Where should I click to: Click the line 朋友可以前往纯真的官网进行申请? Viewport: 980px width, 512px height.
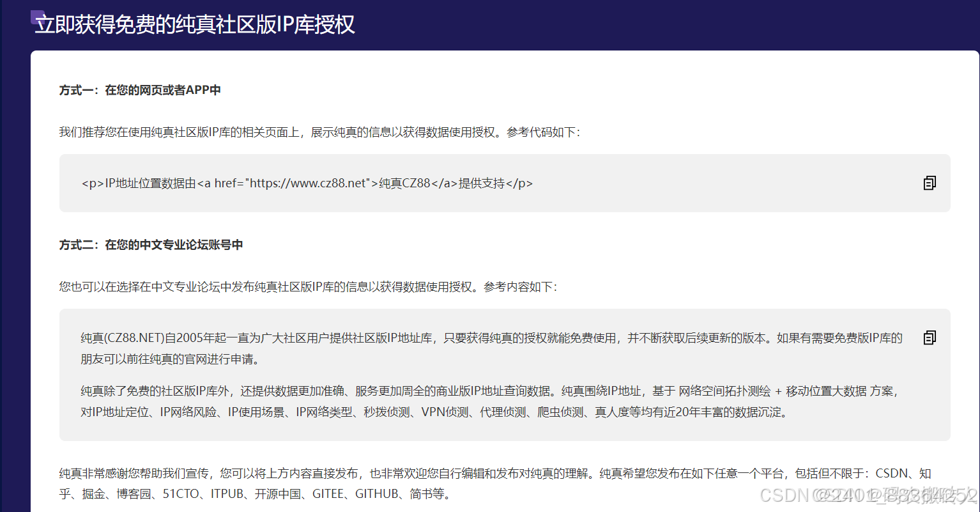coord(170,359)
